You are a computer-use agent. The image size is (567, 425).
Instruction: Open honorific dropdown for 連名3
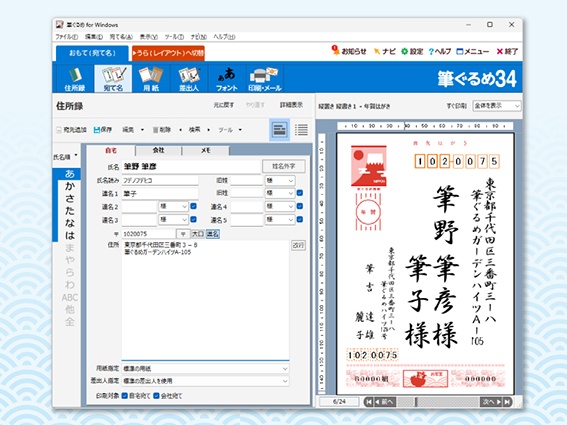[x=174, y=219]
